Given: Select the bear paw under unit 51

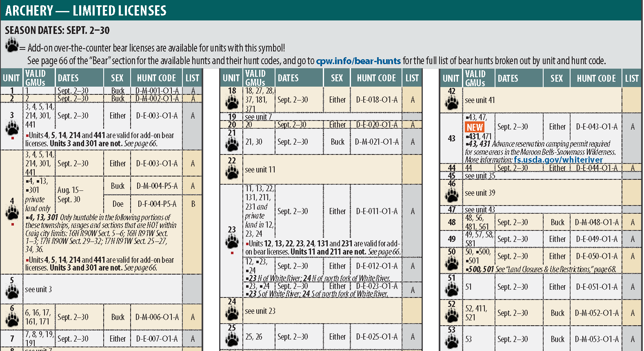Looking at the screenshot, I should tap(451, 289).
